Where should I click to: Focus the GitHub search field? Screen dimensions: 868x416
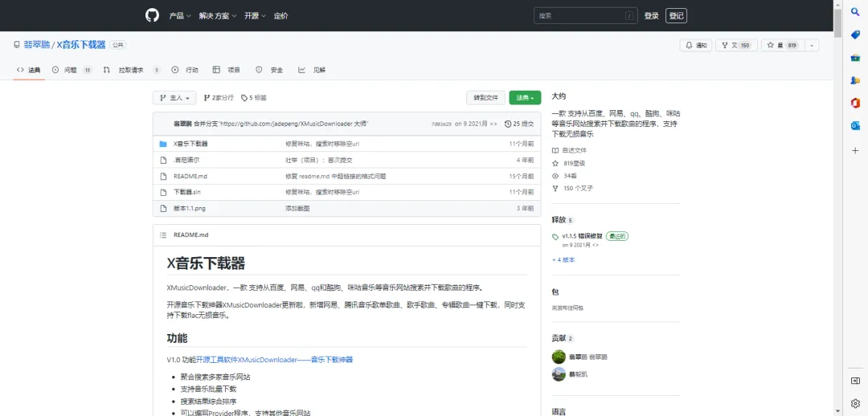585,15
